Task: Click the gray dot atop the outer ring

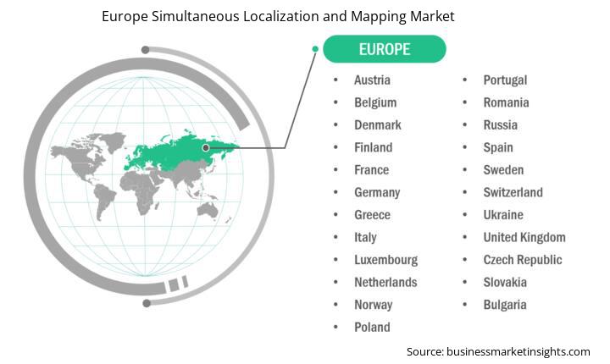Action: 145,50
